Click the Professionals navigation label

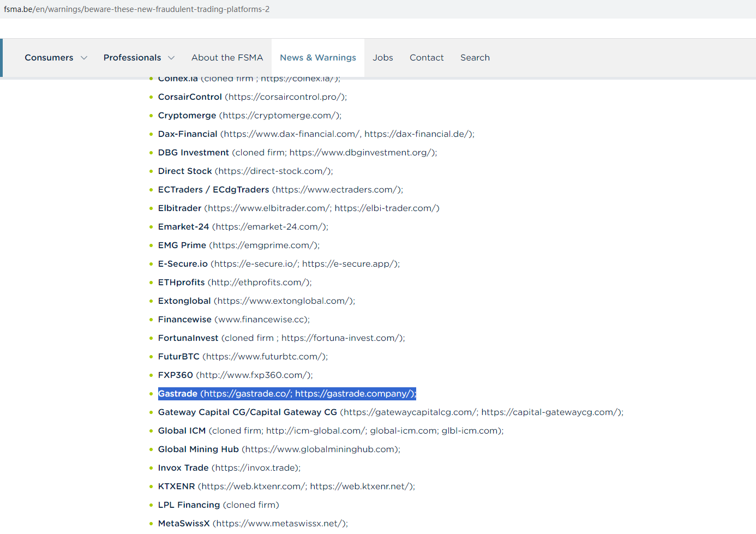tap(132, 58)
